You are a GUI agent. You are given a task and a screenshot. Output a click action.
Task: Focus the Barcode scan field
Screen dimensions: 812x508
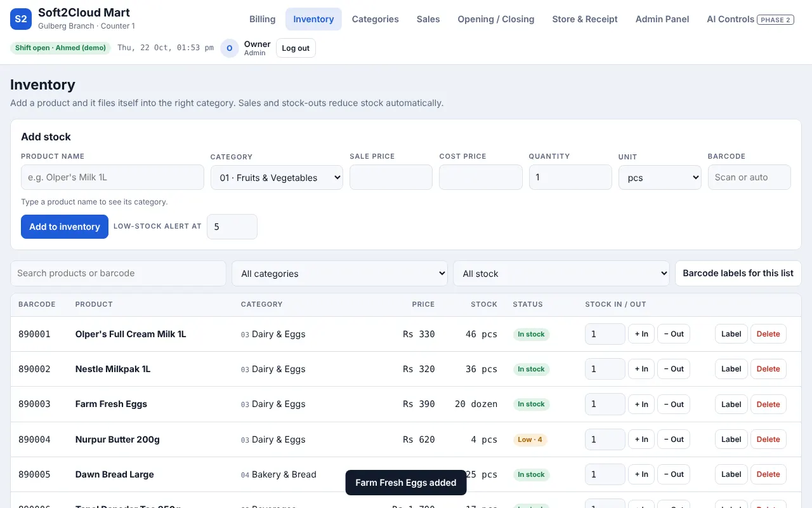[749, 177]
